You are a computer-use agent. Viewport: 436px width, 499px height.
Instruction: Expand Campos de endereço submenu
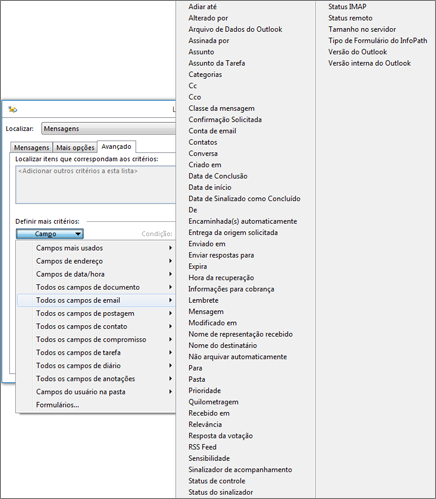click(x=96, y=261)
